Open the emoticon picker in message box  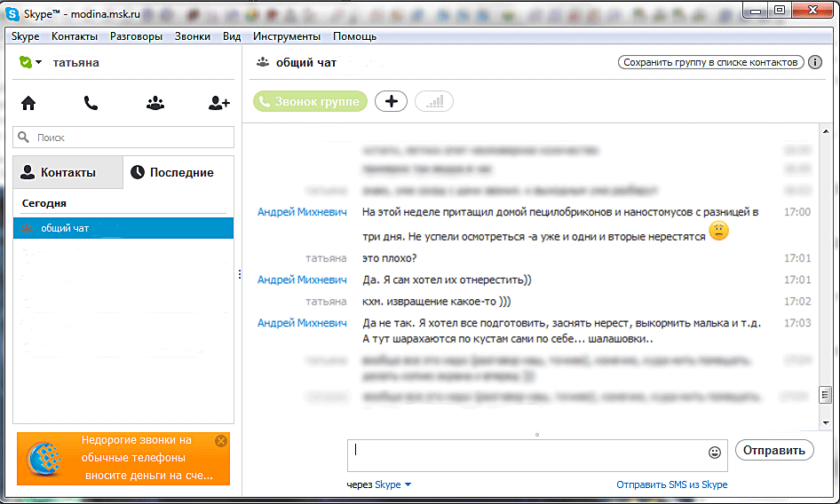pyautogui.click(x=715, y=453)
